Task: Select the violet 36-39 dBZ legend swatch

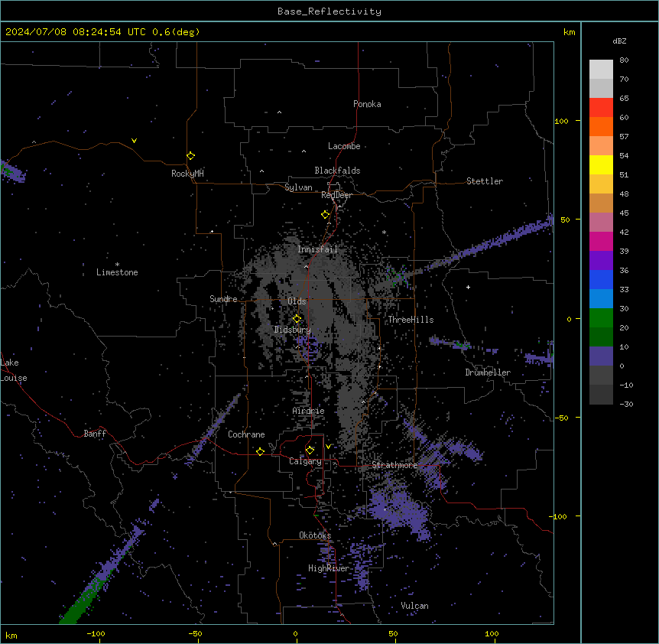Action: click(601, 261)
